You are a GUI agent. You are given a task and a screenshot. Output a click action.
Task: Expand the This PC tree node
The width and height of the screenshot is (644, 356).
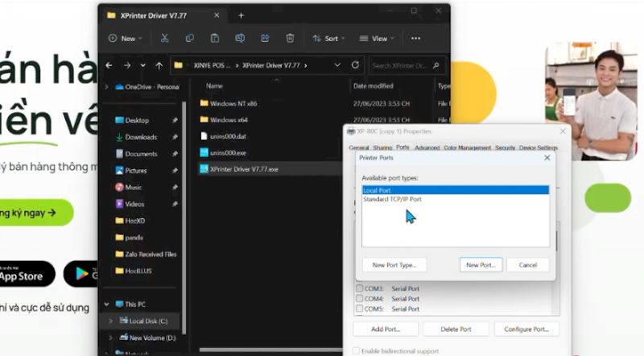tap(107, 304)
